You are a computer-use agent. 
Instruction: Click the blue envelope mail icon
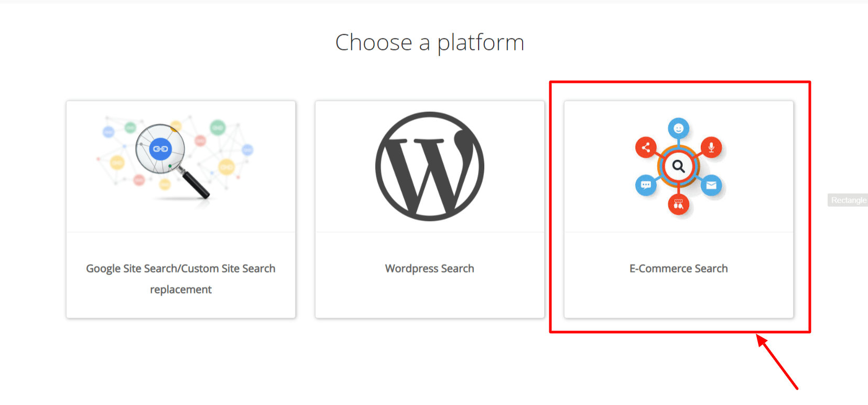[x=711, y=185]
